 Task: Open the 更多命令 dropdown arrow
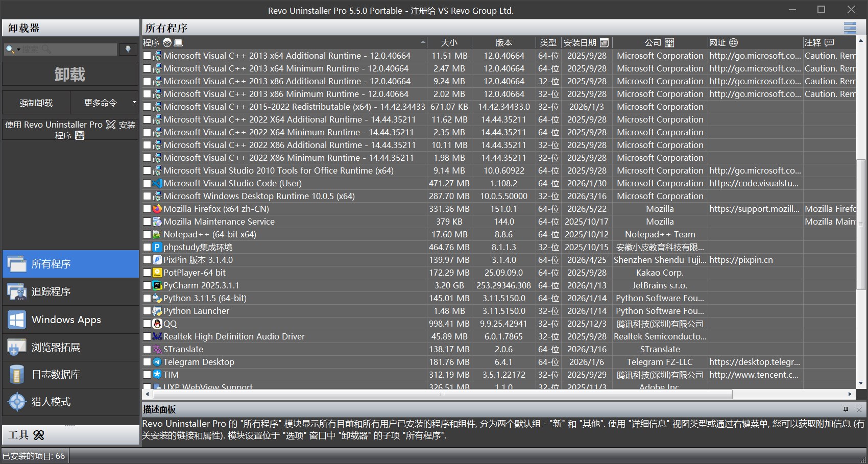[x=134, y=103]
